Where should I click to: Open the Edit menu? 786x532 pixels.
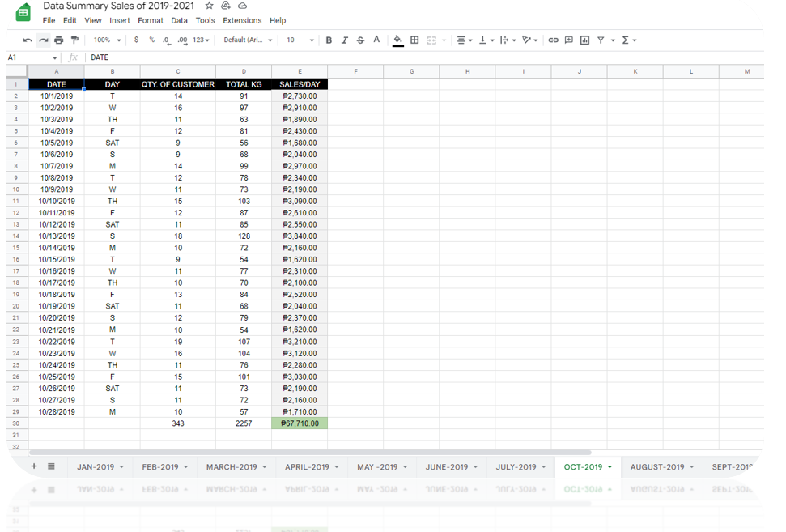click(70, 20)
